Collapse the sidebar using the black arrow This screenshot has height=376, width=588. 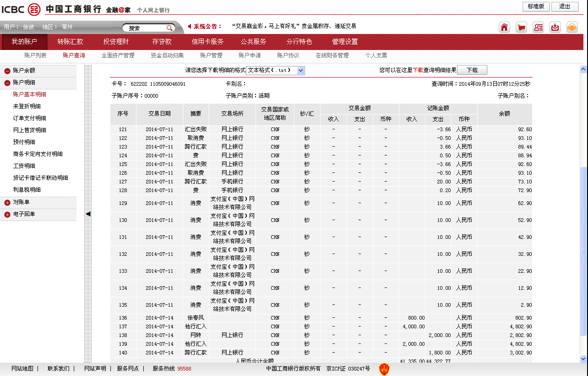[x=88, y=214]
